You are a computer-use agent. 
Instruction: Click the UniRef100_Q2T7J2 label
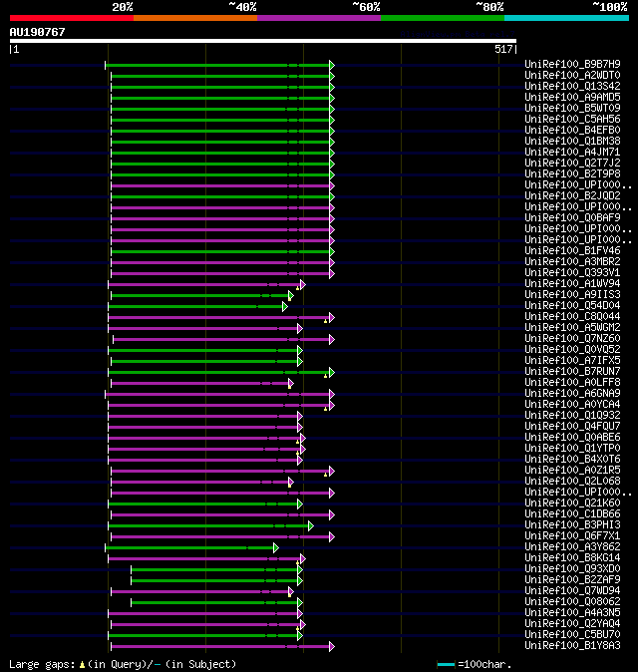[x=572, y=163]
